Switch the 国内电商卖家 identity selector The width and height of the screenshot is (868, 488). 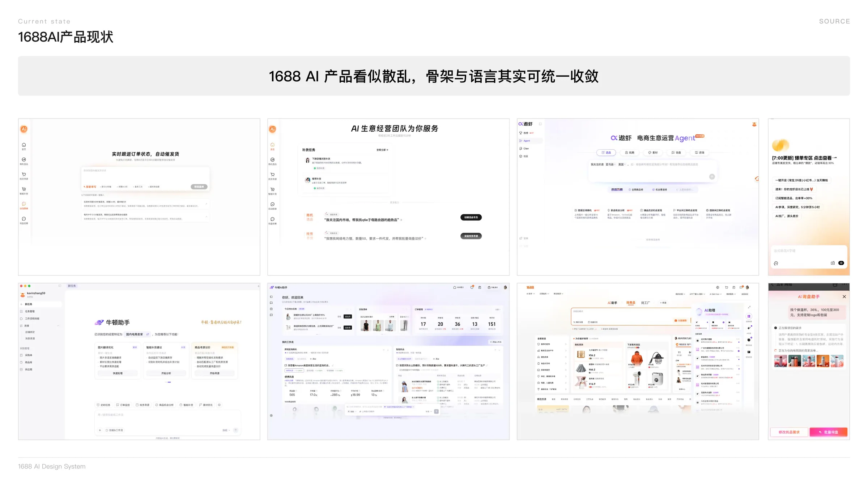tap(137, 334)
